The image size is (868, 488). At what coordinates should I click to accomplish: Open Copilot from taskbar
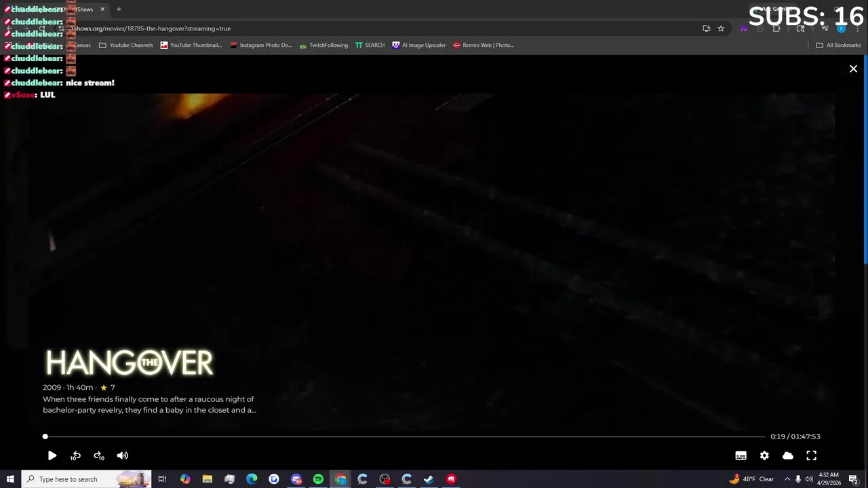point(185,479)
